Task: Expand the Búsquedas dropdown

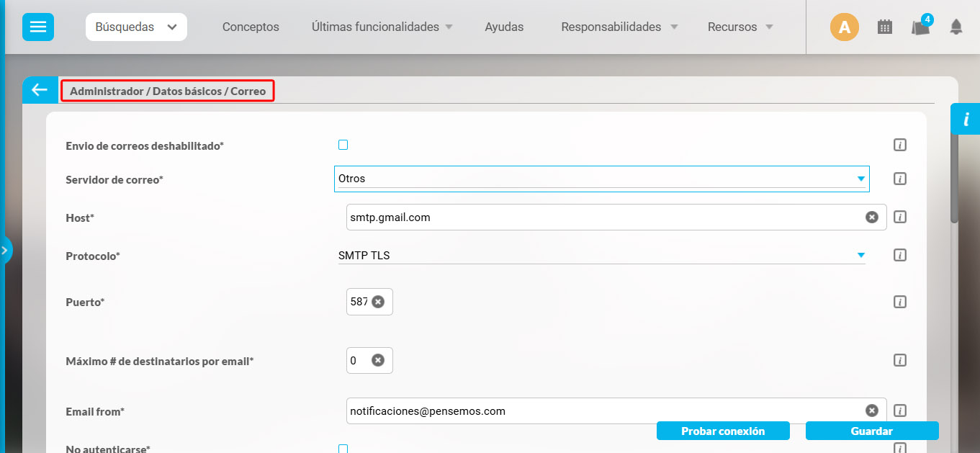Action: click(x=136, y=26)
